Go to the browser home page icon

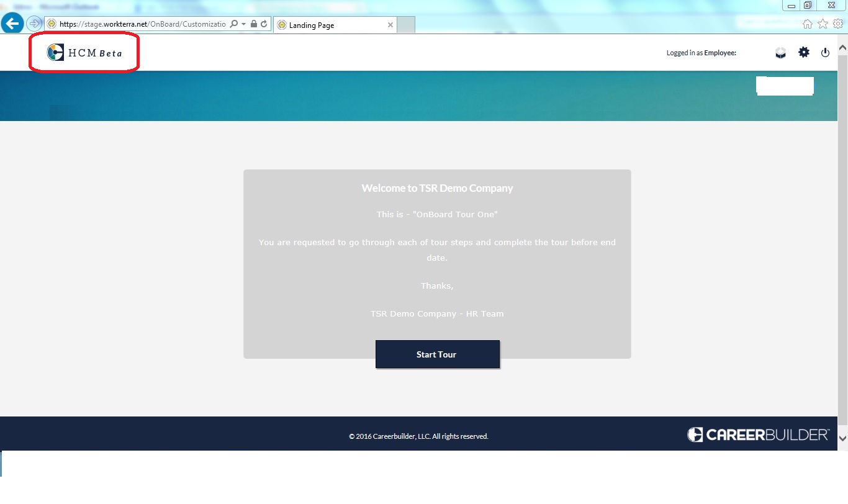(808, 24)
